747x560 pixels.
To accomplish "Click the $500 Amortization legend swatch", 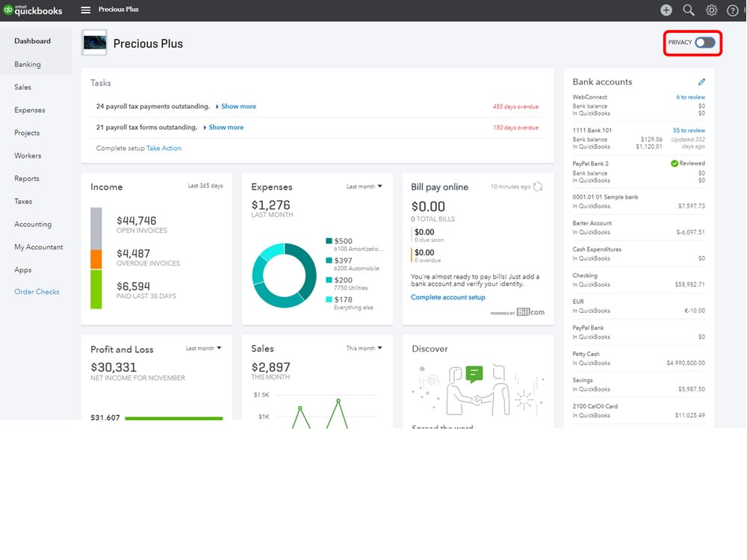I will 329,241.
